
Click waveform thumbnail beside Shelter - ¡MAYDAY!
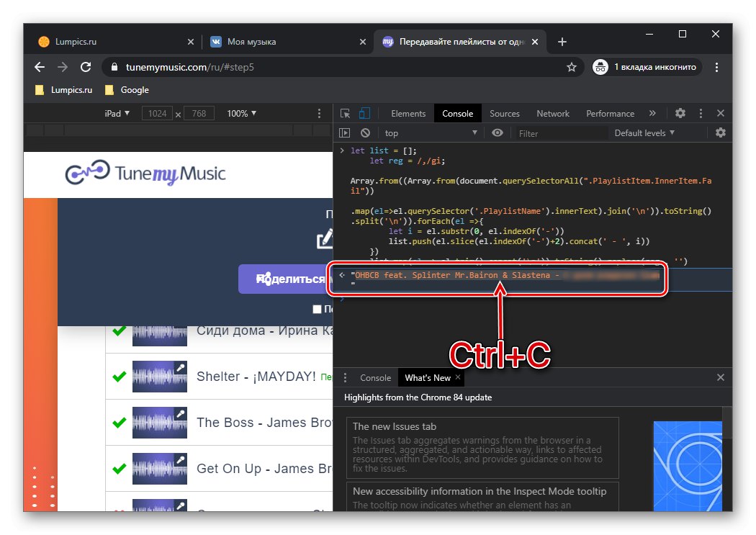(160, 377)
